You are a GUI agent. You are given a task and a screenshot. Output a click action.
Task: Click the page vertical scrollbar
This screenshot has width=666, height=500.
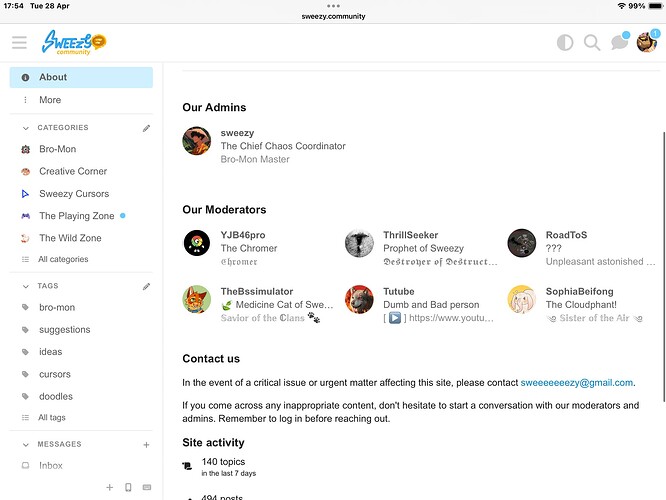(663, 266)
